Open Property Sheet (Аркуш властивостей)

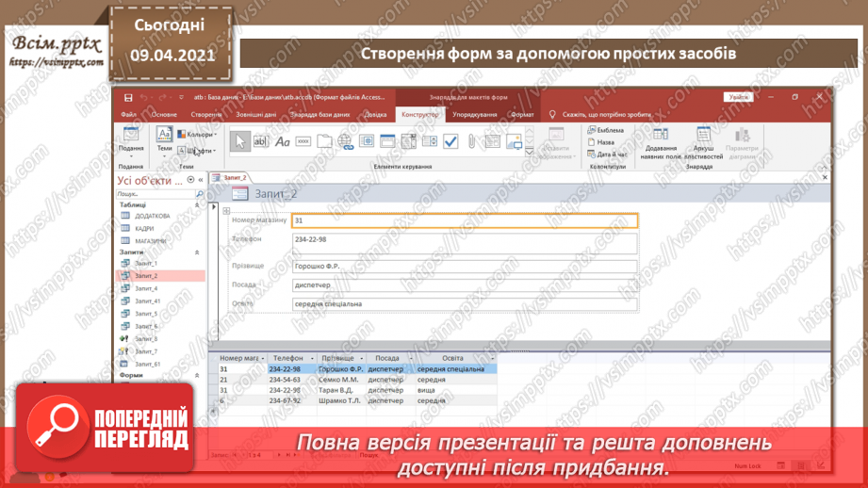[x=703, y=143]
